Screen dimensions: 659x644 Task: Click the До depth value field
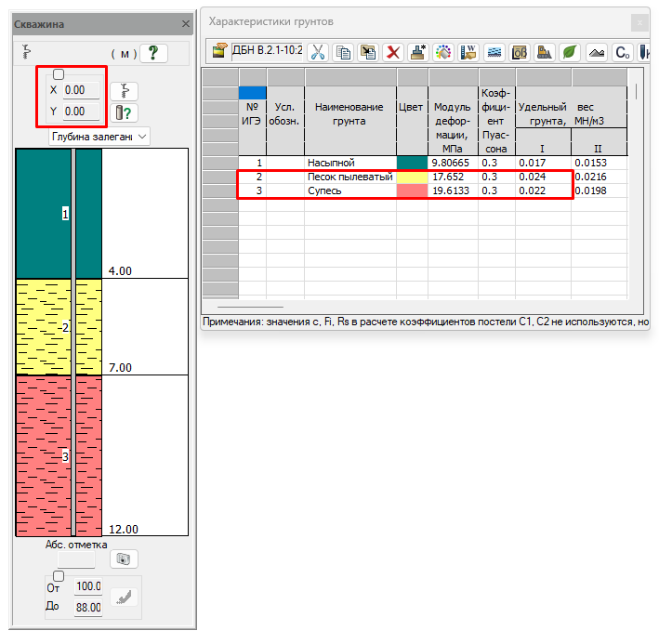88,608
